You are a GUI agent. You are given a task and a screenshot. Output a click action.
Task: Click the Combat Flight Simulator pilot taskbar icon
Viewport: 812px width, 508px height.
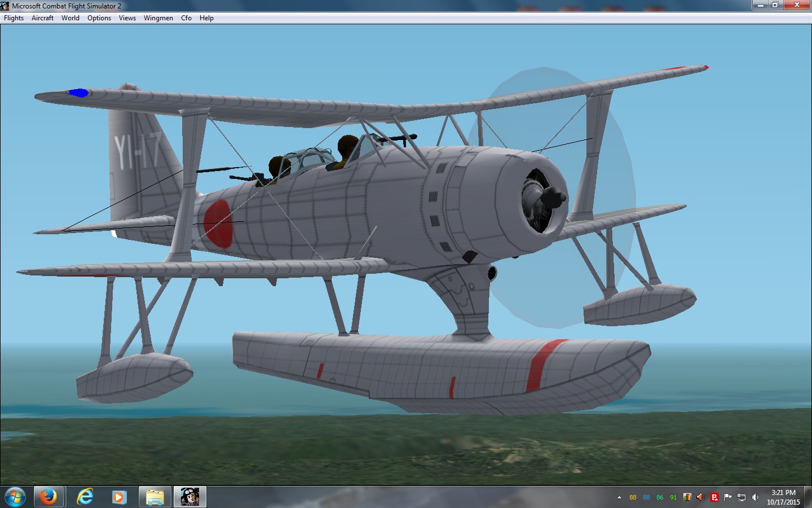(190, 497)
